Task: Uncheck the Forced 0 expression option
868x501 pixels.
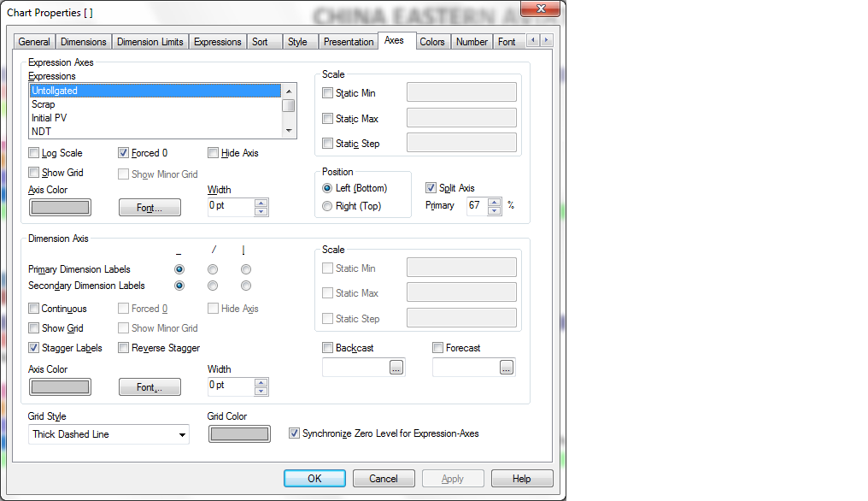Action: pos(123,153)
